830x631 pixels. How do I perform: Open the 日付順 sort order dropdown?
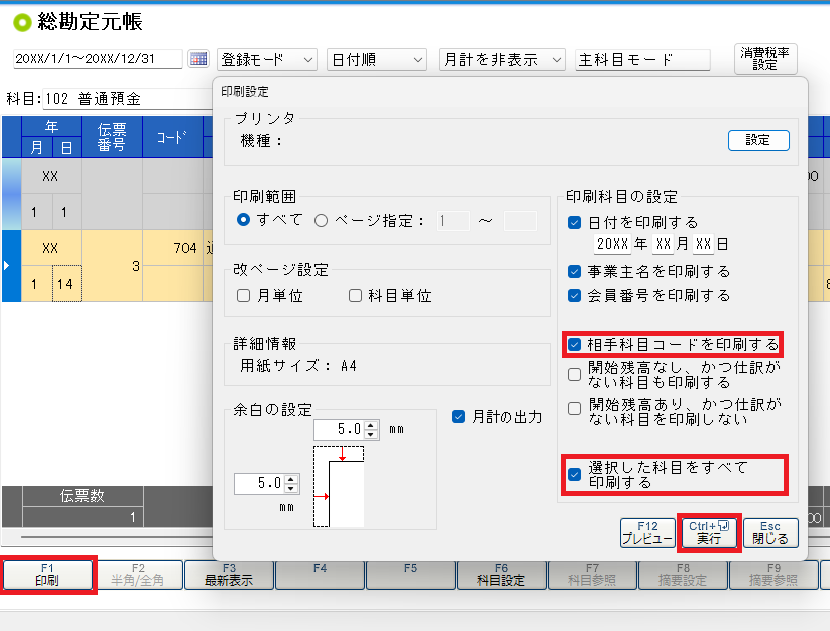click(x=377, y=60)
